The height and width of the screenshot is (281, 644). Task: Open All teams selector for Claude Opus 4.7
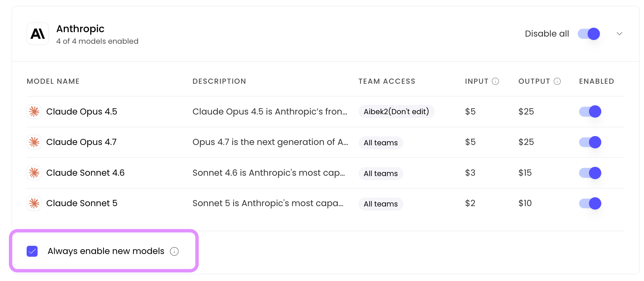[381, 143]
